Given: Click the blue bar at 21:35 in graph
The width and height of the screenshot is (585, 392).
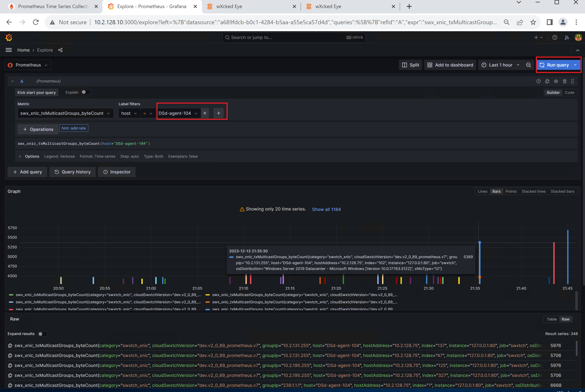Looking at the screenshot, I should point(479,263).
